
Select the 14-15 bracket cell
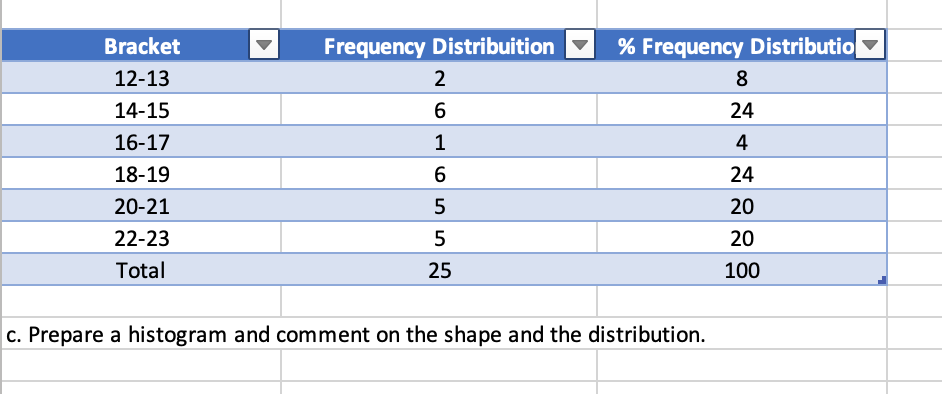tap(141, 110)
